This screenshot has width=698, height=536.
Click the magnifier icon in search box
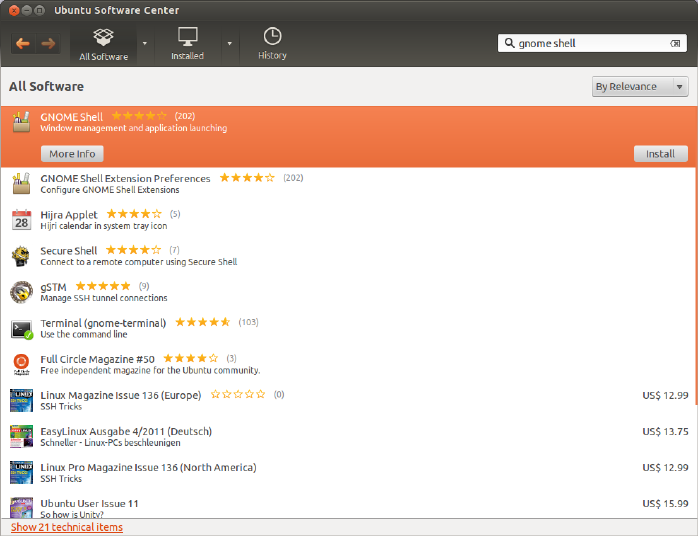[x=509, y=43]
